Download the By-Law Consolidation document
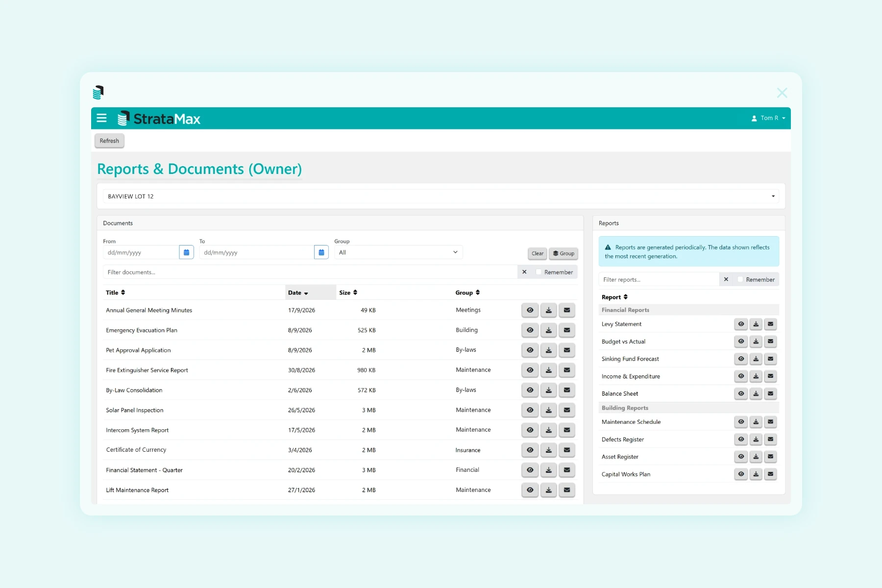This screenshot has height=588, width=882. (549, 390)
